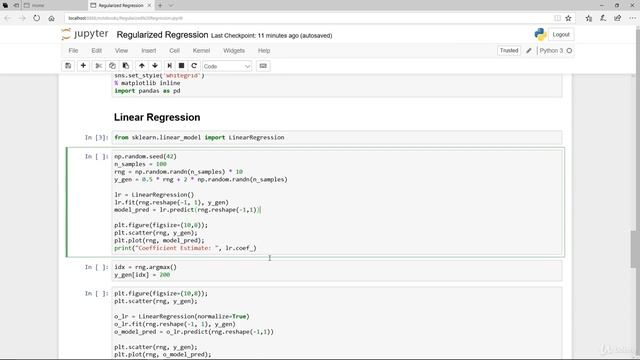
Task: Open the View menu
Action: coord(121,51)
